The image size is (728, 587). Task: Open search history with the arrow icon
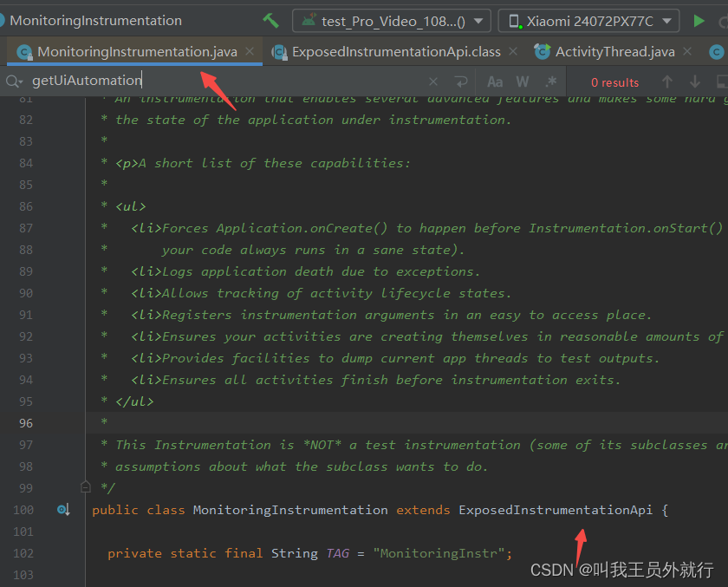pyautogui.click(x=458, y=80)
